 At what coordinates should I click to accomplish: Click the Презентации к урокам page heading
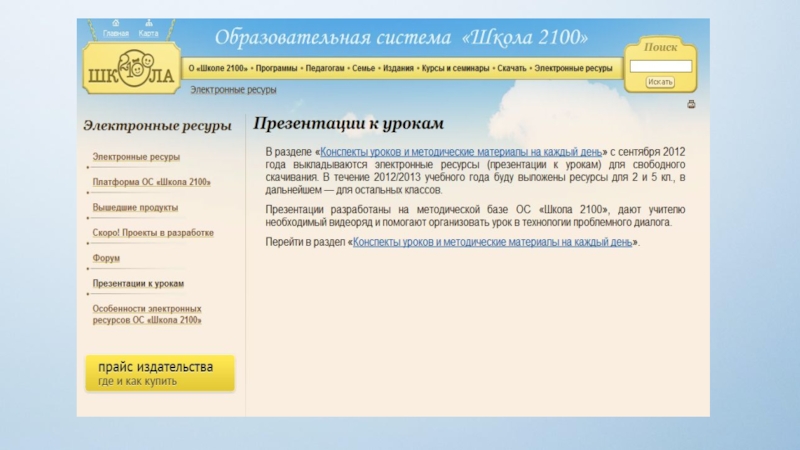tap(348, 123)
